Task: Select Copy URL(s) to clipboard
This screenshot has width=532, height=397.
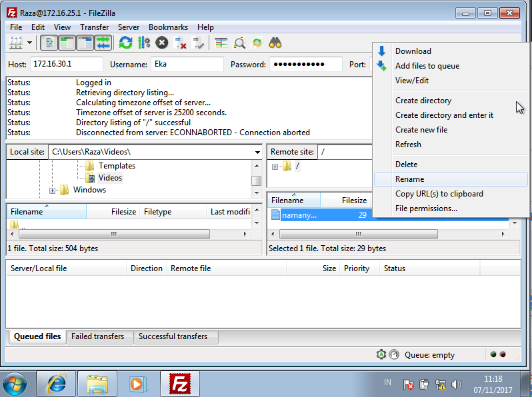Action: tap(451, 194)
